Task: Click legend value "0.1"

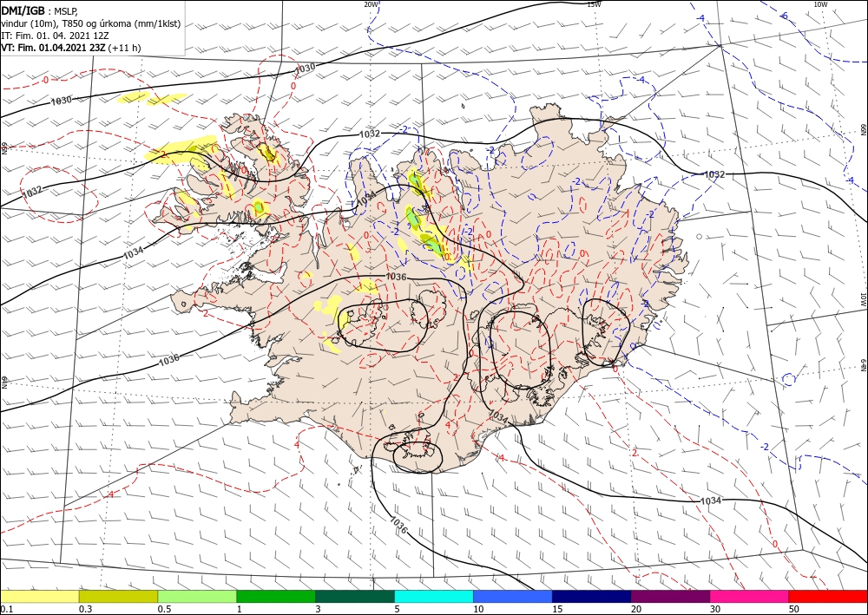Action: [x=5, y=609]
